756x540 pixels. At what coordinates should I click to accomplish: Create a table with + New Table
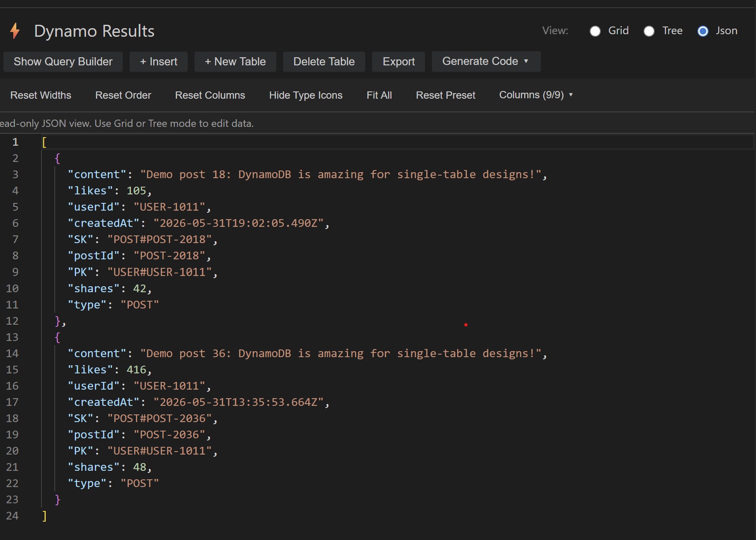(235, 62)
